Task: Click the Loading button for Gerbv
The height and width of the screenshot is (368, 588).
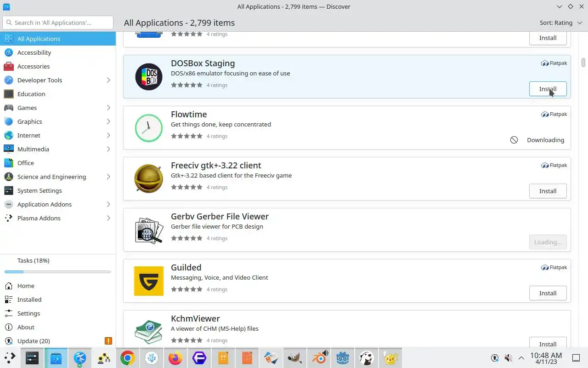Action: [548, 242]
